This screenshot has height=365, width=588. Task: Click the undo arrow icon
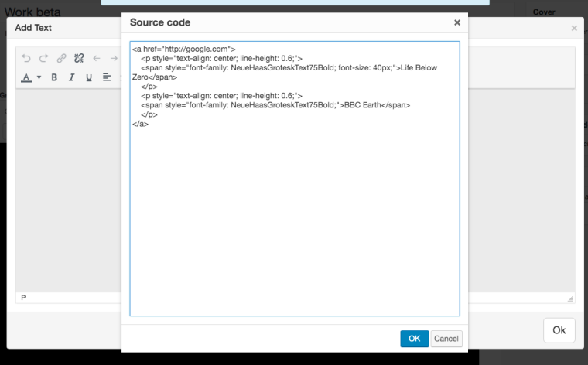26,58
